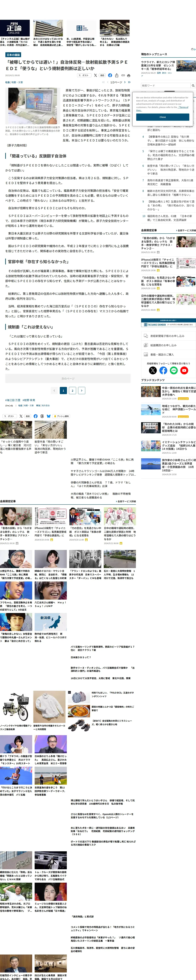The width and height of the screenshot is (196, 980).
Task: Click the share/upload icon beside the print icon
Action: 117,75
